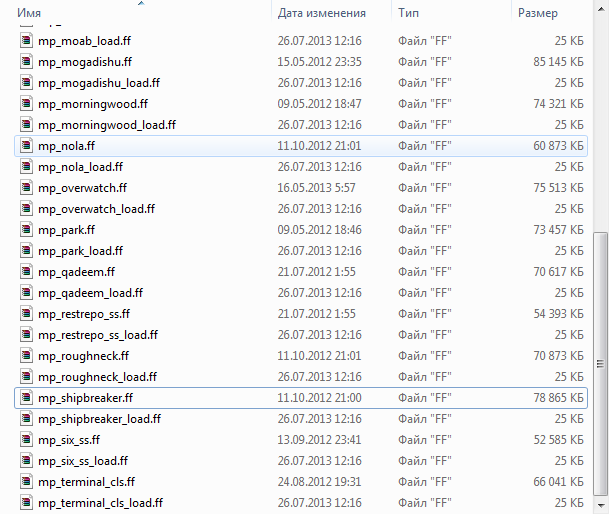Select the mp_nola.ff file name
Screen dimensions: 610x514
[66, 146]
